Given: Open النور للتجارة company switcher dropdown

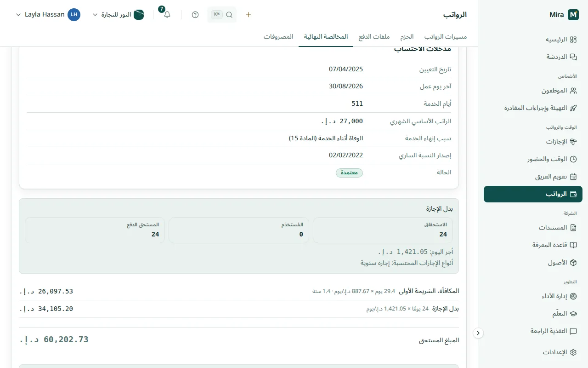Looking at the screenshot, I should pyautogui.click(x=119, y=15).
